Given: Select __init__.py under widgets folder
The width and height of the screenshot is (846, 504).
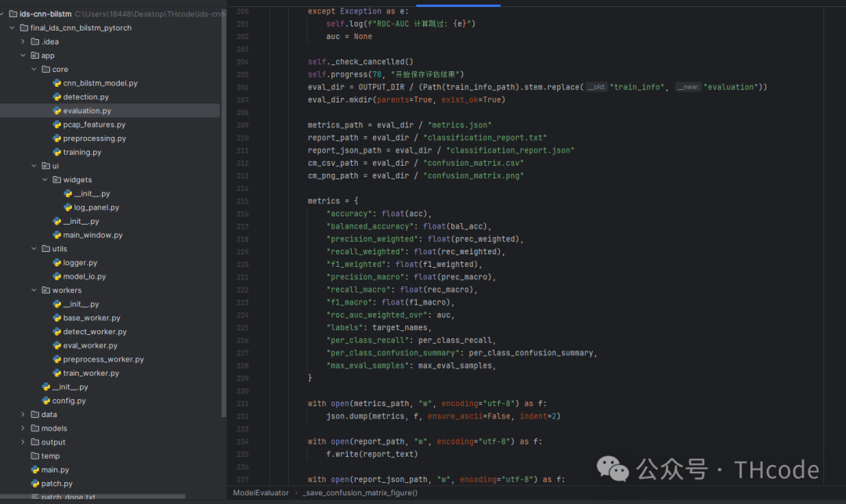Looking at the screenshot, I should pyautogui.click(x=92, y=193).
